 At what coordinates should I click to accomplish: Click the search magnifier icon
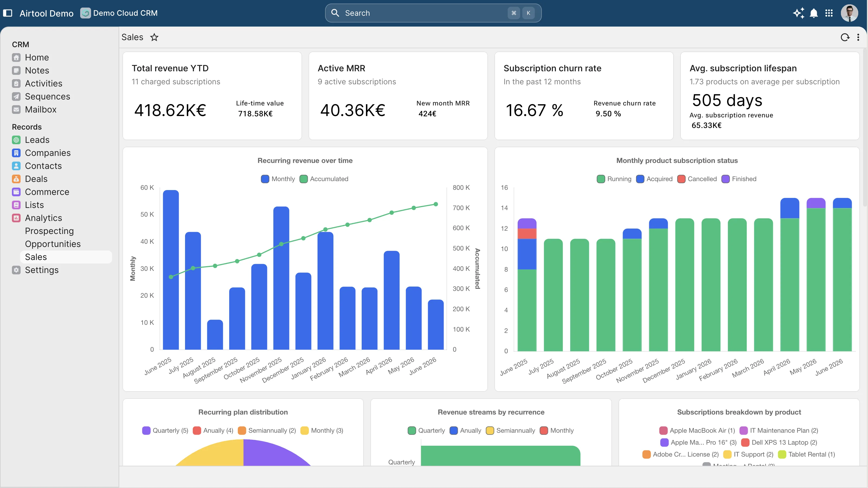(x=335, y=13)
